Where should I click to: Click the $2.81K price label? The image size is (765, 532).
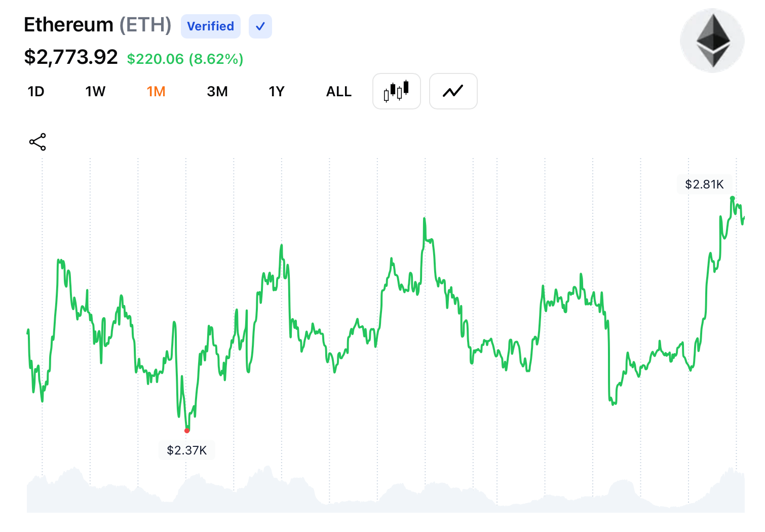click(x=704, y=184)
